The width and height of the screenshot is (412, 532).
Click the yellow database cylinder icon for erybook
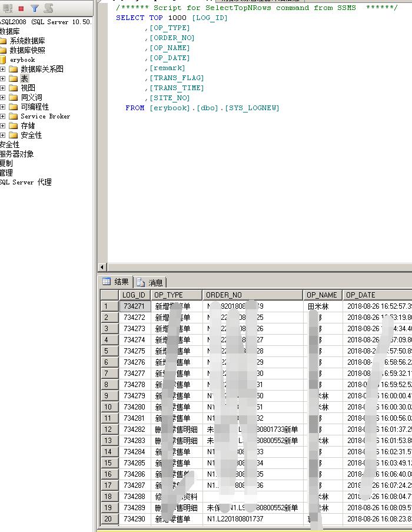3,60
